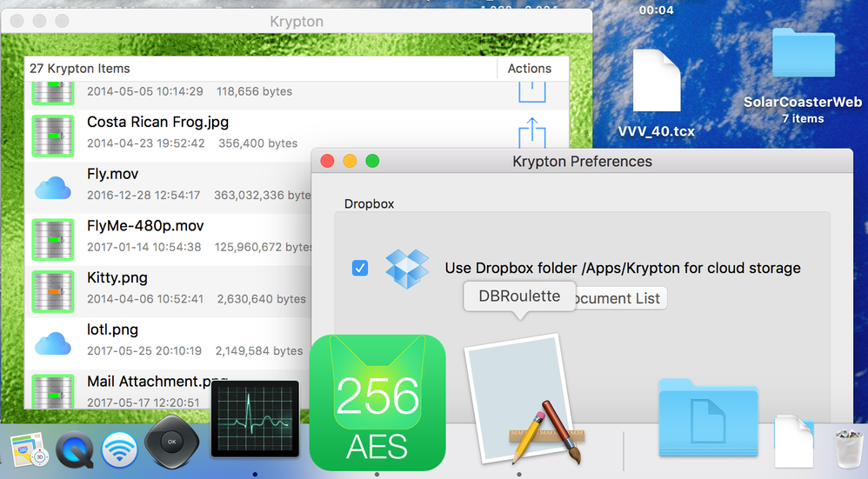Click the 2016-12-28 12:54:17 date text
The image size is (868, 479).
tap(144, 196)
